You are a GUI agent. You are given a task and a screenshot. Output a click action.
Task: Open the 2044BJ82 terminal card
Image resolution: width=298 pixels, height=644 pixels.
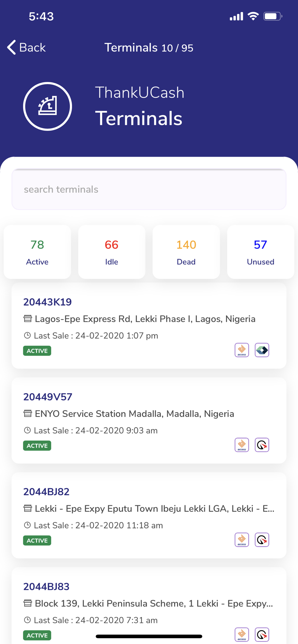coord(149,515)
